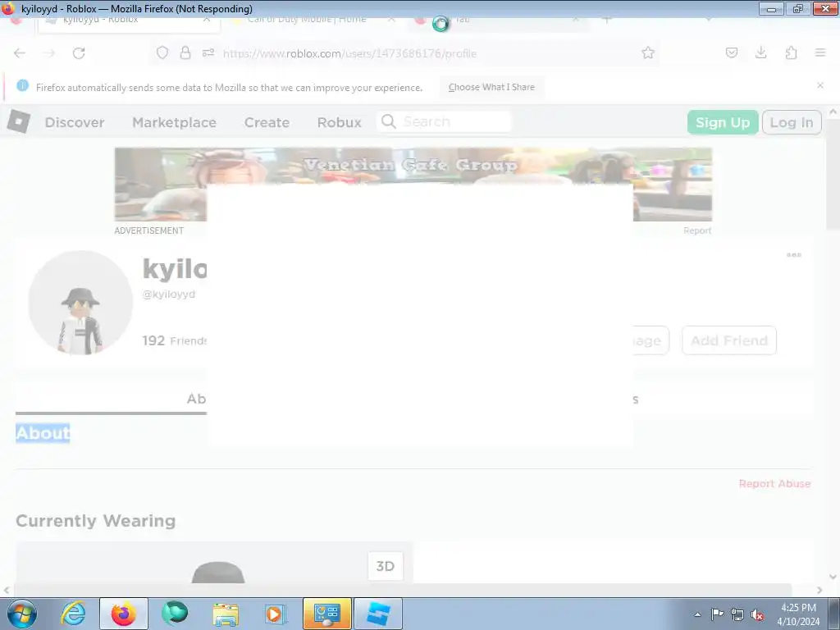Open the control panel taskbar item

[x=327, y=614]
